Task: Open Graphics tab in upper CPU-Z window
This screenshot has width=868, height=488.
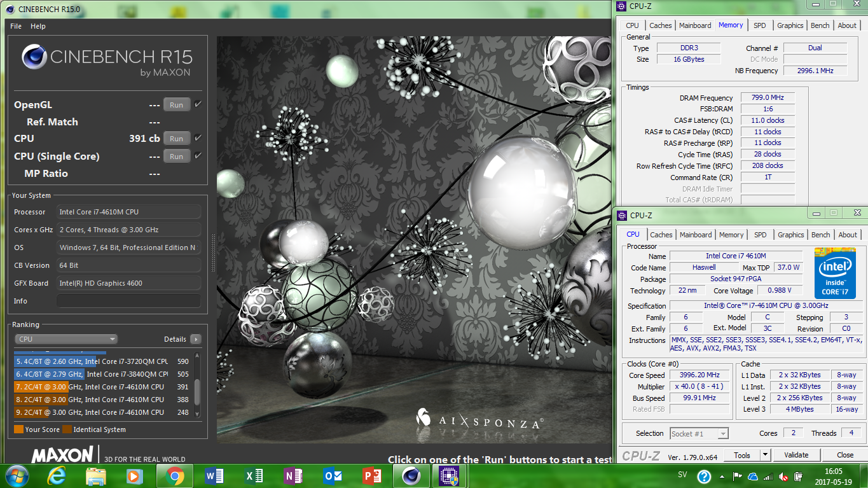Action: [x=790, y=25]
